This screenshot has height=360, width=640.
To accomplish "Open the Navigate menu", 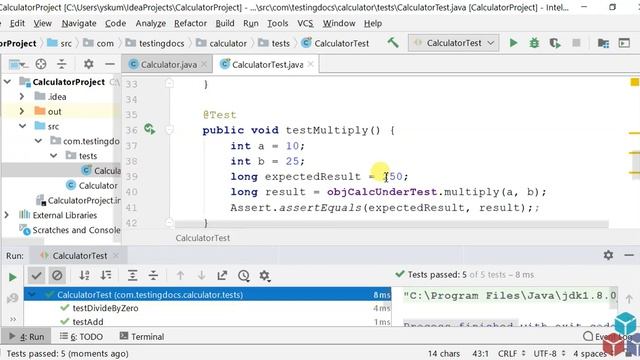I will click(x=79, y=23).
